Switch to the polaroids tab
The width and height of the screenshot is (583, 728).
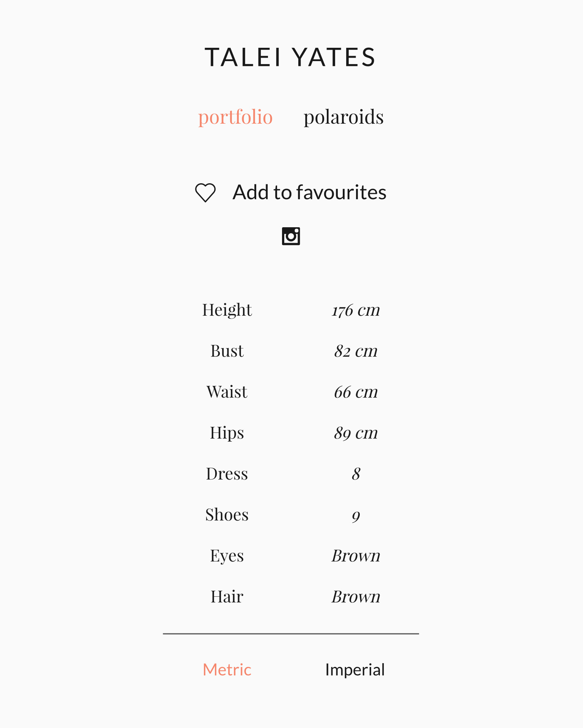pyautogui.click(x=343, y=117)
